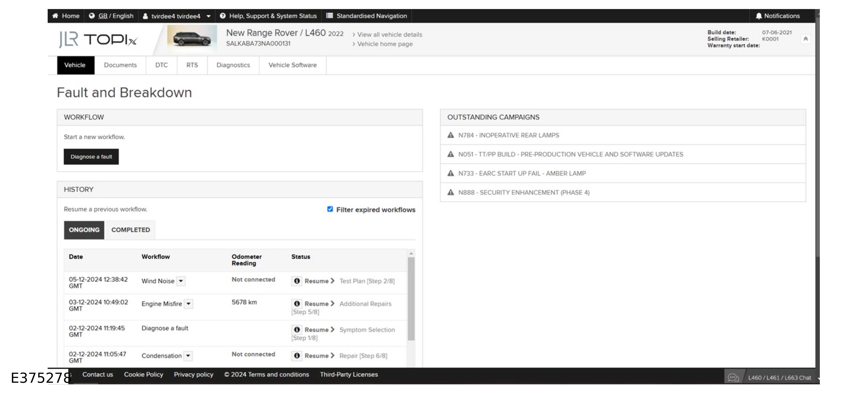Click the Help question mark icon
This screenshot has width=868, height=393.
point(222,16)
